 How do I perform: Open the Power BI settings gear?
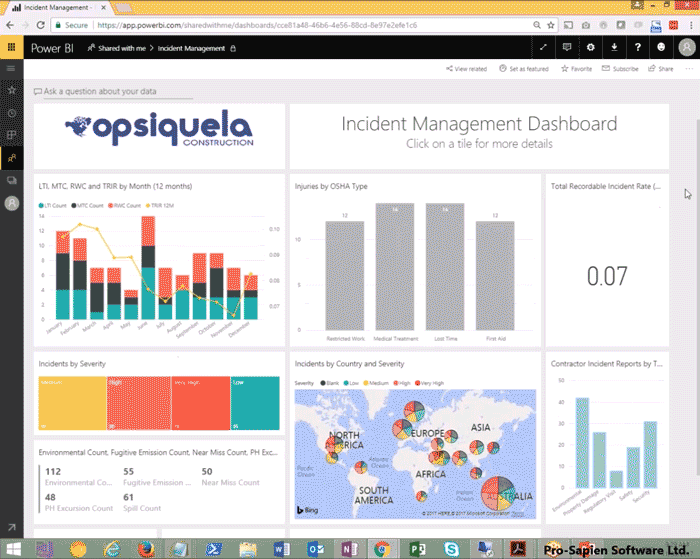click(591, 47)
